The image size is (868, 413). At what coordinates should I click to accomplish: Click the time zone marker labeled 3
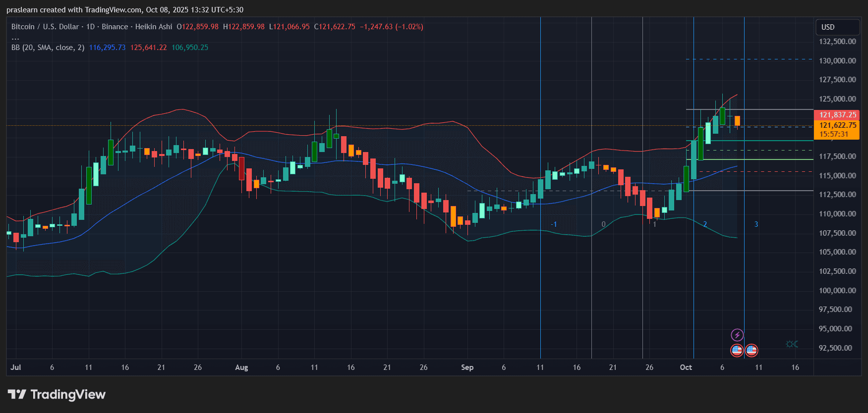[x=756, y=224]
